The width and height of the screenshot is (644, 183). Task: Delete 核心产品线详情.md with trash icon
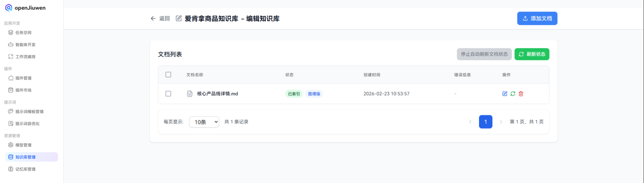[x=521, y=93]
